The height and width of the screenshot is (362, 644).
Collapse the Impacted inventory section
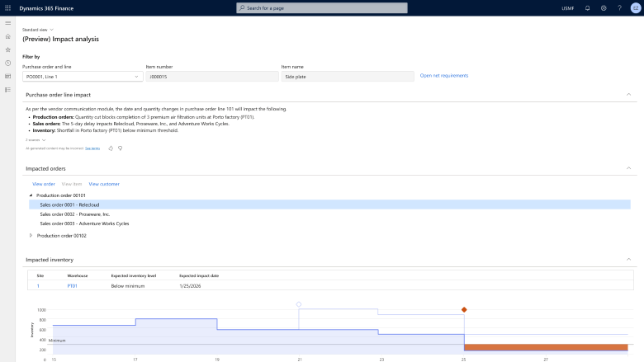628,260
